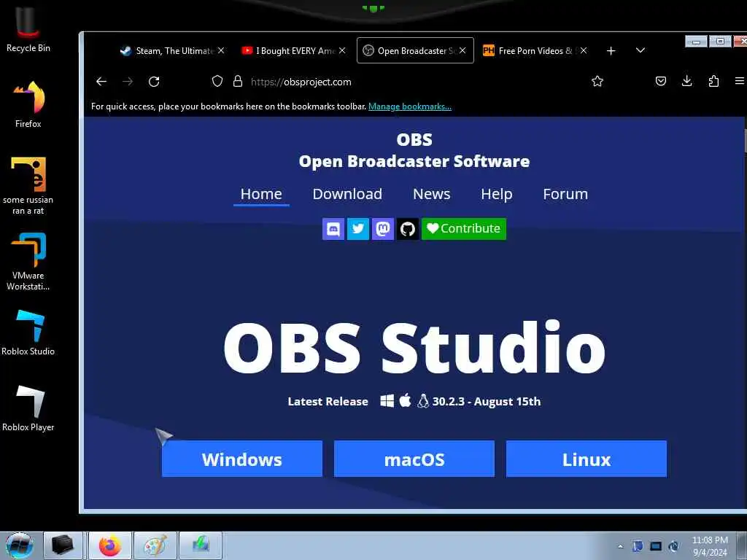
Task: Go back with the browser back arrow
Action: [101, 82]
